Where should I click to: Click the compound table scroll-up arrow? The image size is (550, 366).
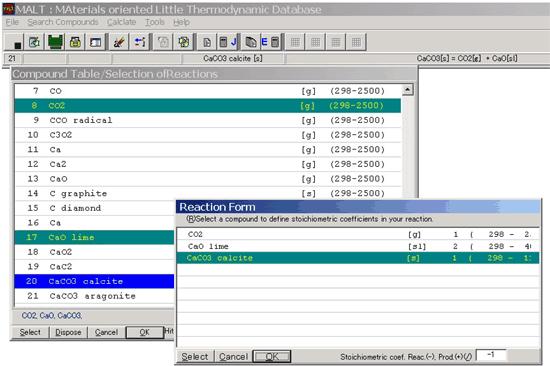click(x=407, y=90)
